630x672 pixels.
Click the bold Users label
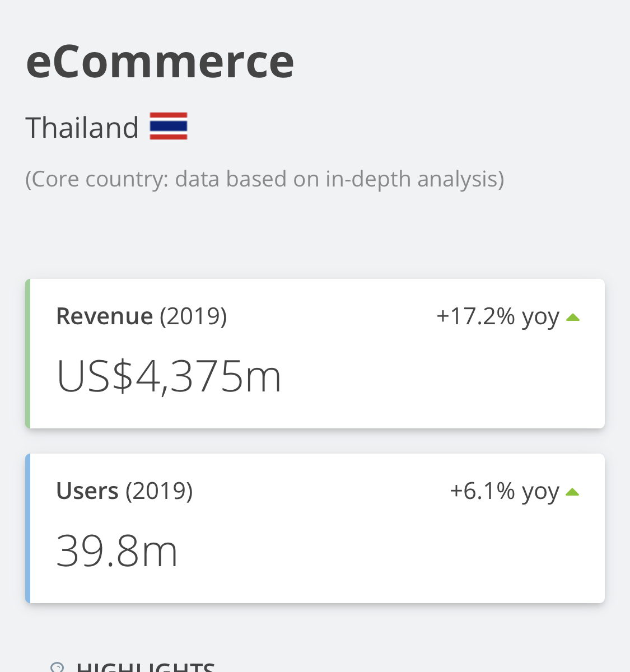[x=87, y=491]
